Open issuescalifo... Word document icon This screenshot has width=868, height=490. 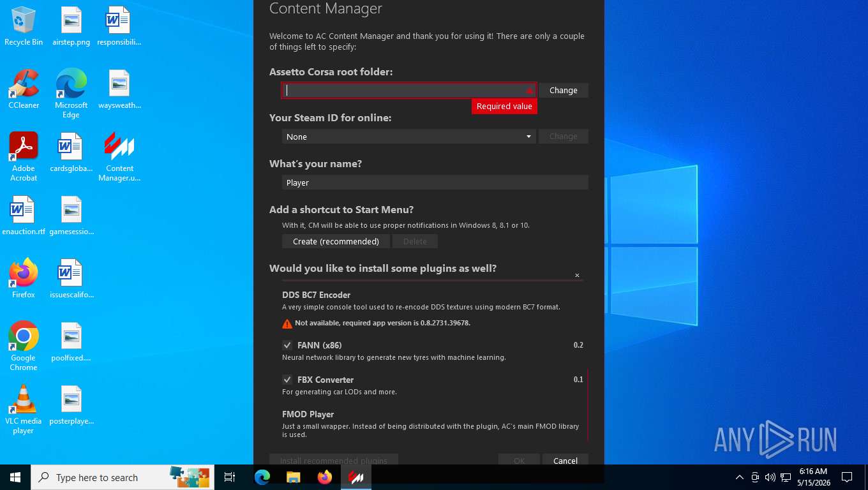(71, 279)
